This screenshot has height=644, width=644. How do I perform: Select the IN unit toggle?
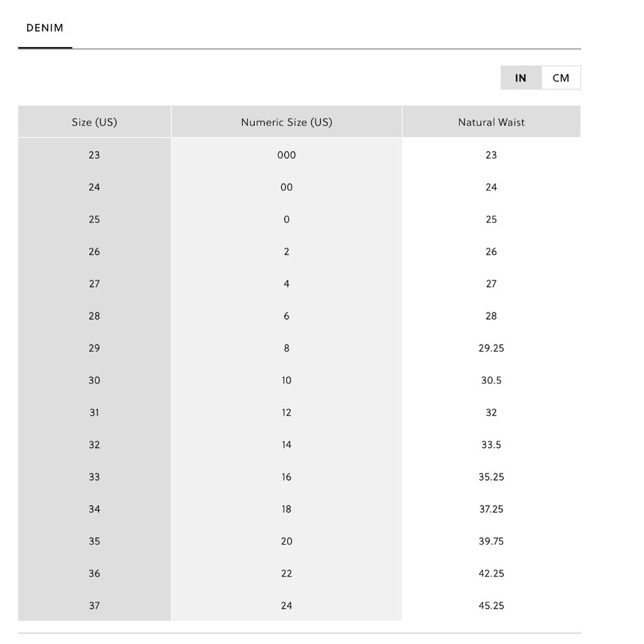coord(521,78)
